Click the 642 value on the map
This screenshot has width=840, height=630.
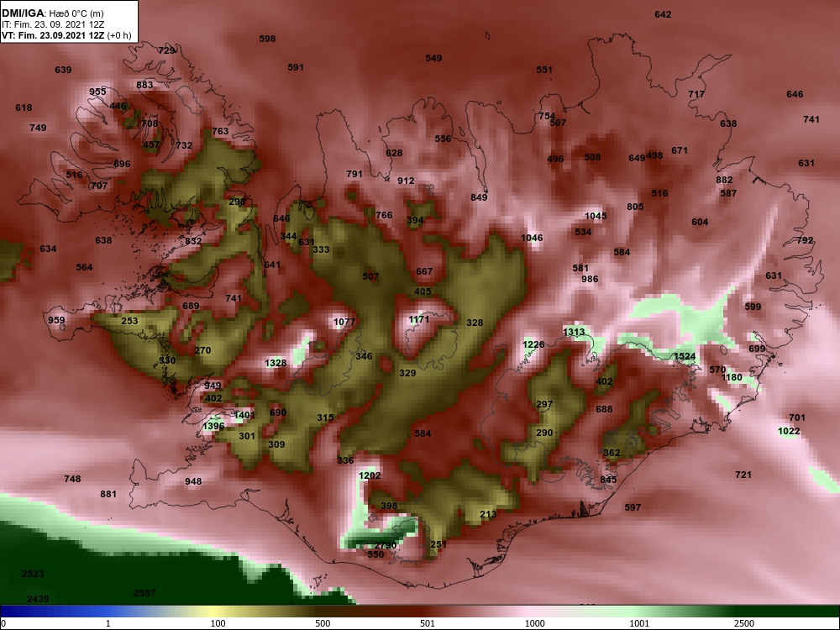click(x=663, y=14)
